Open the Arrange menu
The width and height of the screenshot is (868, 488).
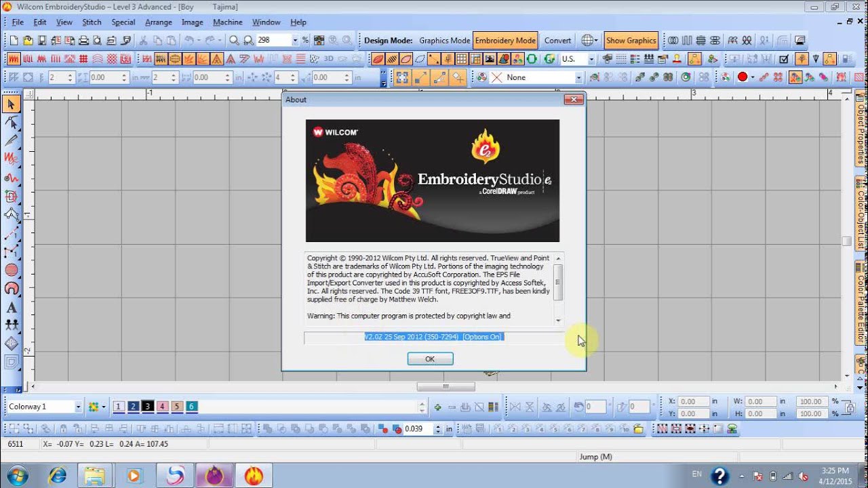point(159,22)
